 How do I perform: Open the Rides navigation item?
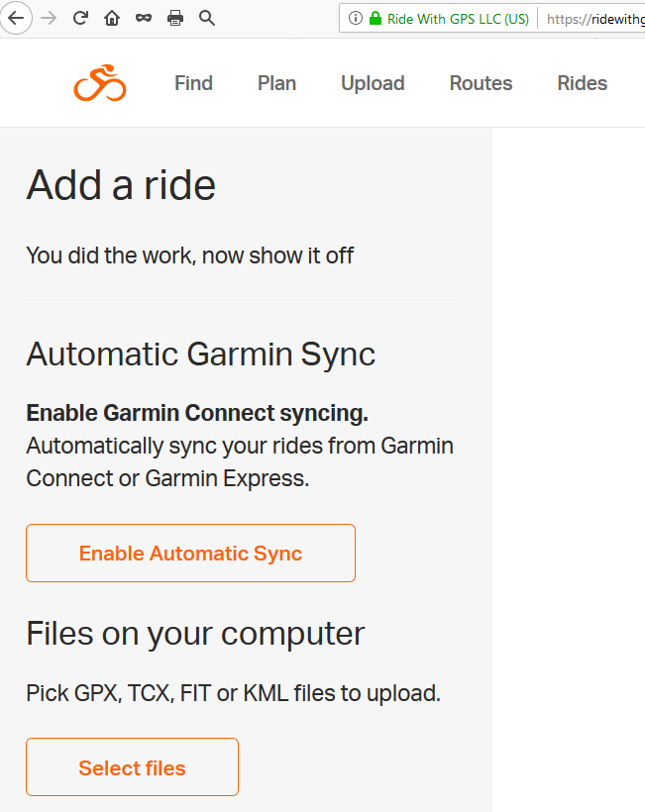click(x=582, y=83)
